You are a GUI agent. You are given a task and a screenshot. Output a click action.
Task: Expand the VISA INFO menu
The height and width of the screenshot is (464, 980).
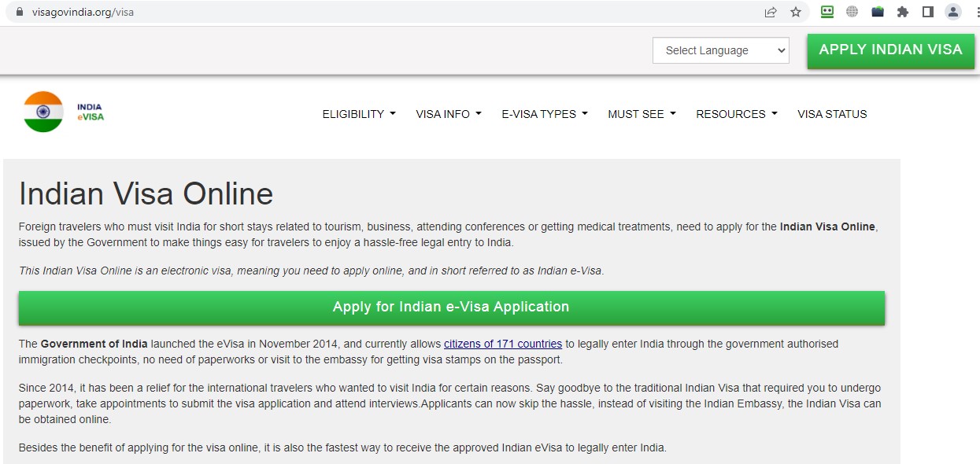click(x=449, y=114)
